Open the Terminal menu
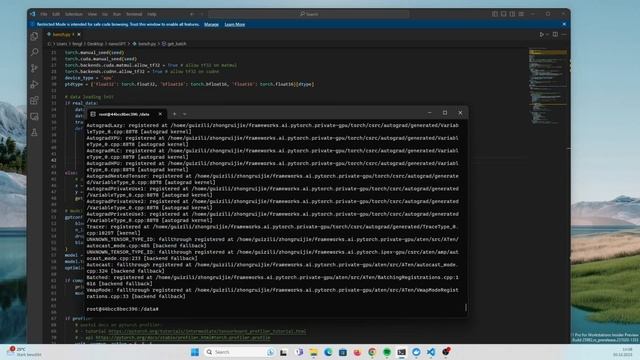 pos(134,14)
